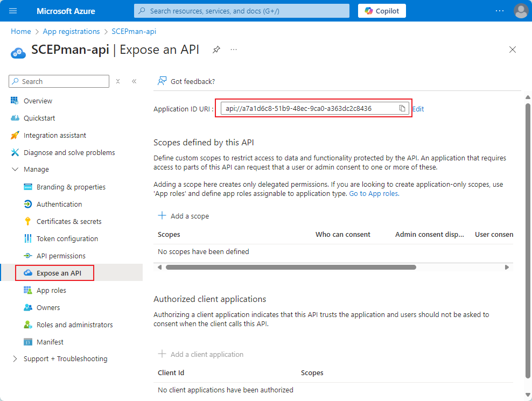Collapse the sidebar with double-chevron icon

134,81
